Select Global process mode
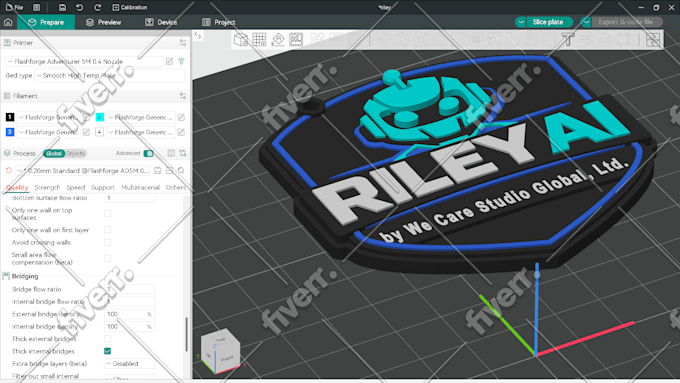The width and height of the screenshot is (680, 383). click(54, 154)
